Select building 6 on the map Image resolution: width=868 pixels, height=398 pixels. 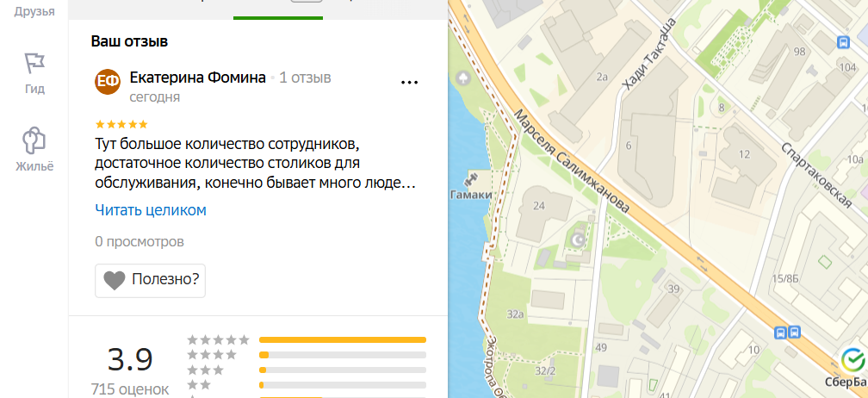pyautogui.click(x=629, y=146)
